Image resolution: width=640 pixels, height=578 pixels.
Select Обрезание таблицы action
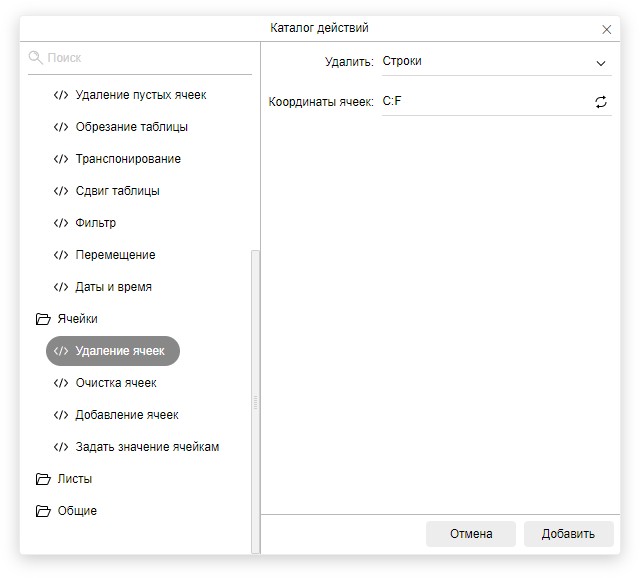tap(131, 127)
